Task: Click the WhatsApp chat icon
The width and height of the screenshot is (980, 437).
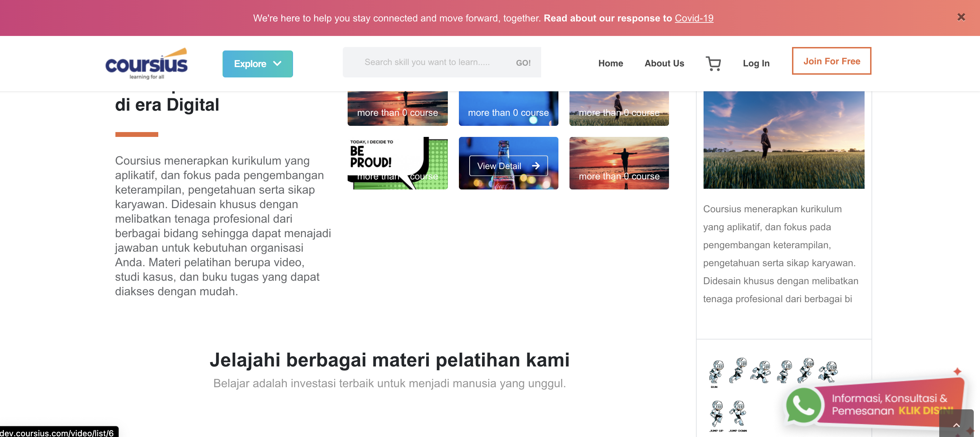Action: pyautogui.click(x=803, y=405)
